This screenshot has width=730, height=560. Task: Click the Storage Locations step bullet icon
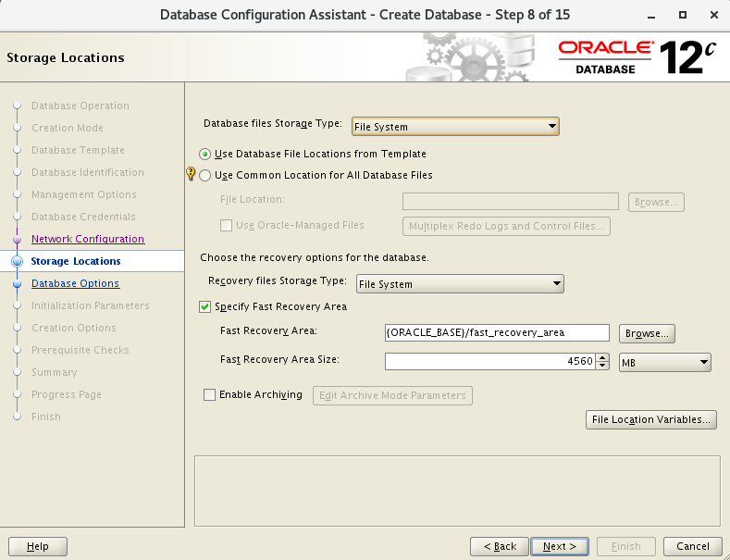click(x=17, y=262)
